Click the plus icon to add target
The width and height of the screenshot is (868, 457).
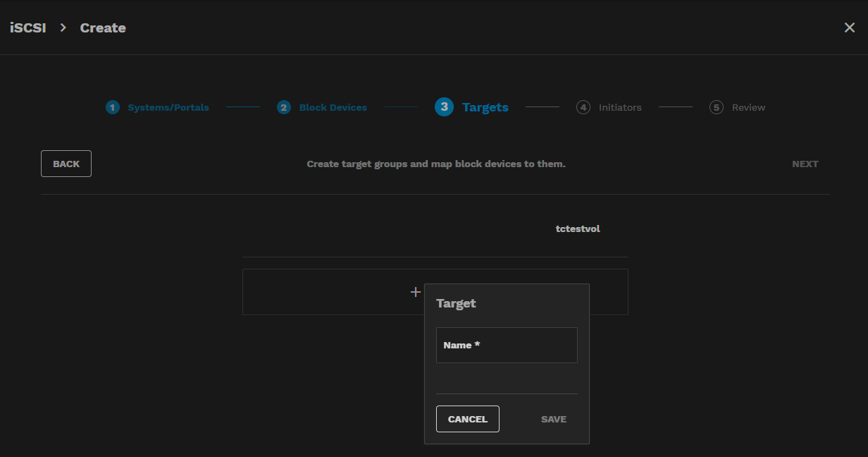click(416, 292)
